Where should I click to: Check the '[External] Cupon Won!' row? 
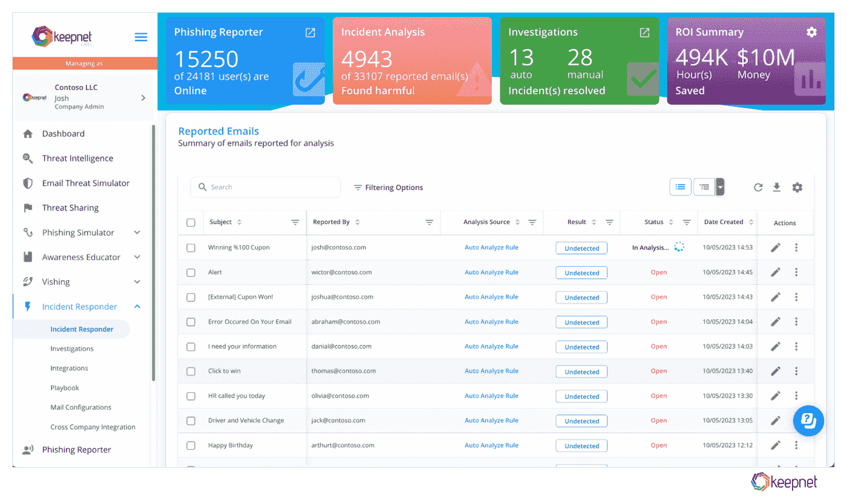pyautogui.click(x=191, y=297)
